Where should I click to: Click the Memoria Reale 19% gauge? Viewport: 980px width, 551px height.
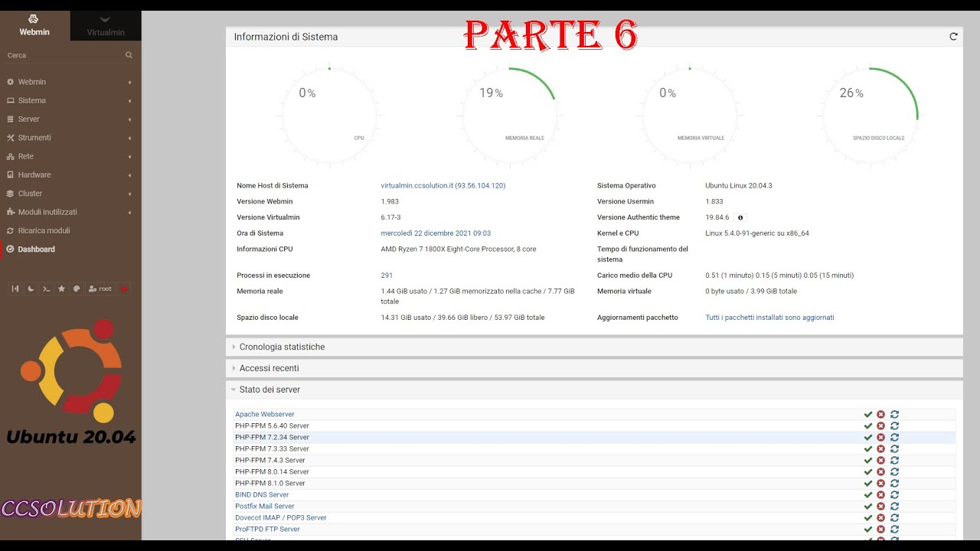coord(510,116)
